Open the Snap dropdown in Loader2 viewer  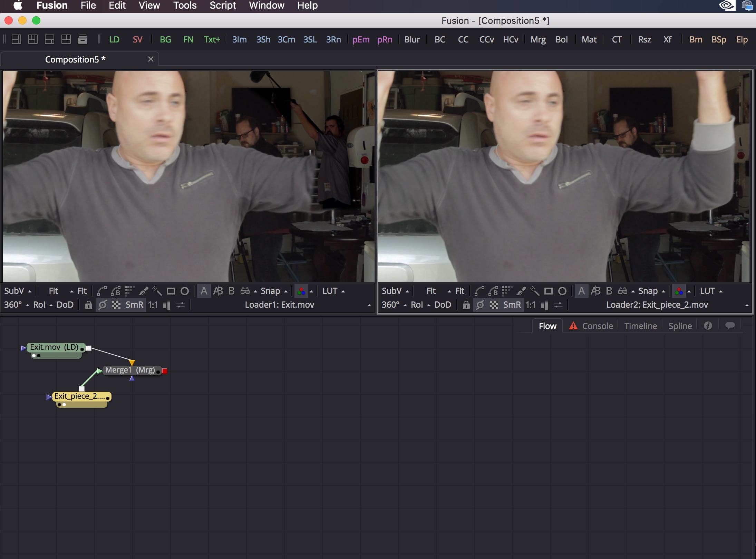[x=652, y=291]
